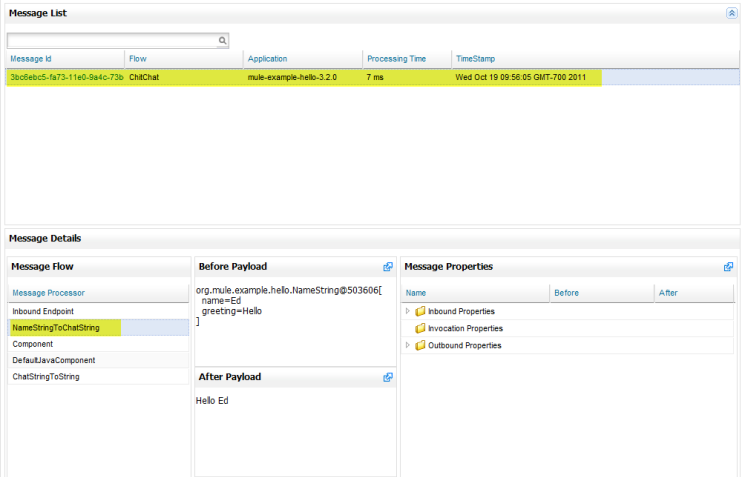Viewport: 745px width, 477px height.
Task: Type in the message list search field
Action: (112, 41)
